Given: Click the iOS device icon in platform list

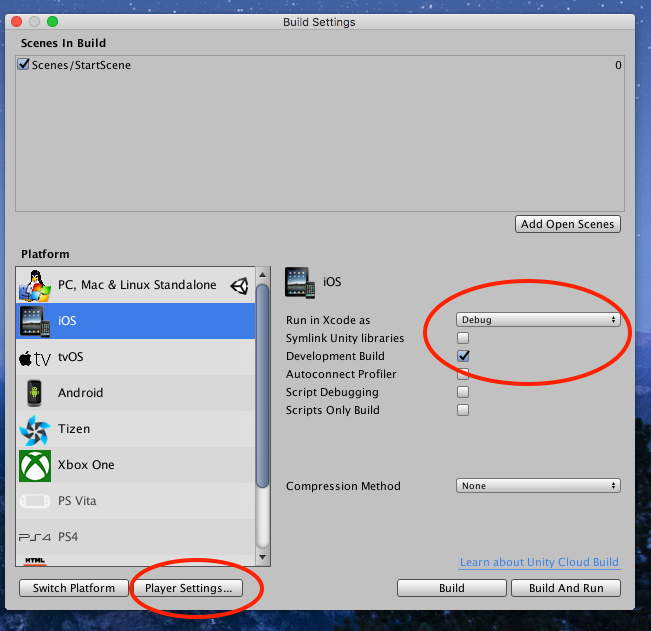Looking at the screenshot, I should pyautogui.click(x=35, y=321).
